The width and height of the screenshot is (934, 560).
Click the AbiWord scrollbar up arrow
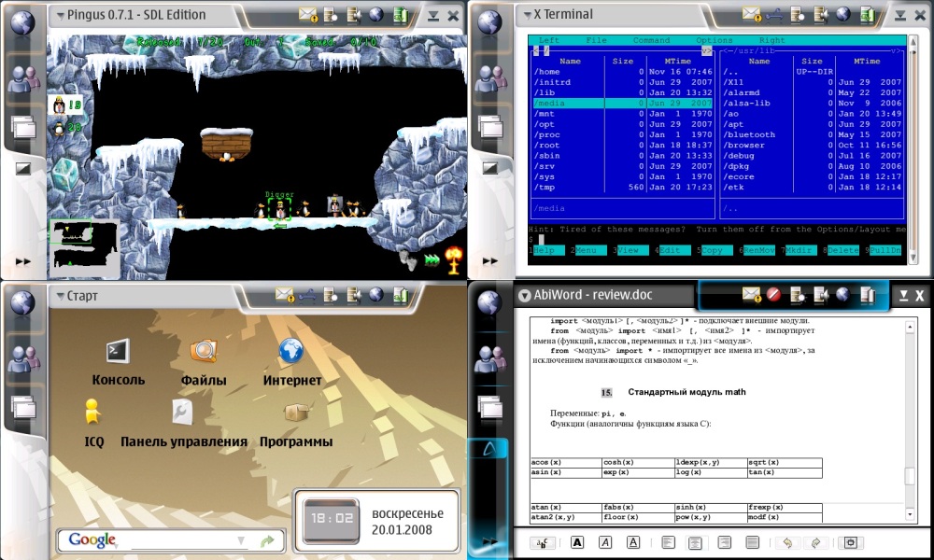pyautogui.click(x=910, y=327)
